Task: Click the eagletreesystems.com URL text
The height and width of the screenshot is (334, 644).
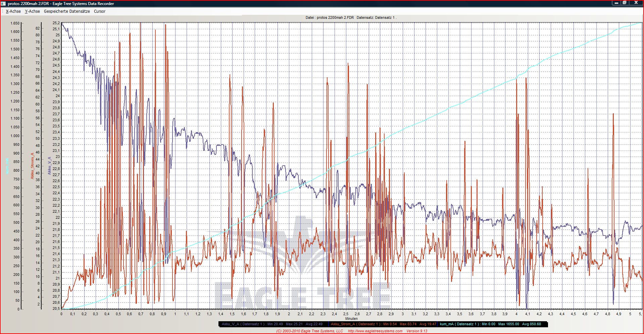Action: tap(375, 331)
